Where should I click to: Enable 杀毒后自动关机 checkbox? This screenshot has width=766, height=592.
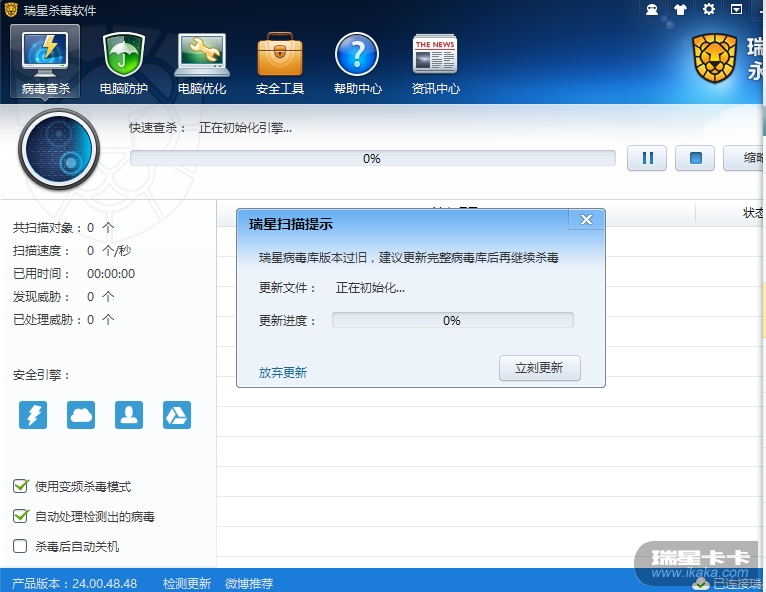click(x=20, y=546)
